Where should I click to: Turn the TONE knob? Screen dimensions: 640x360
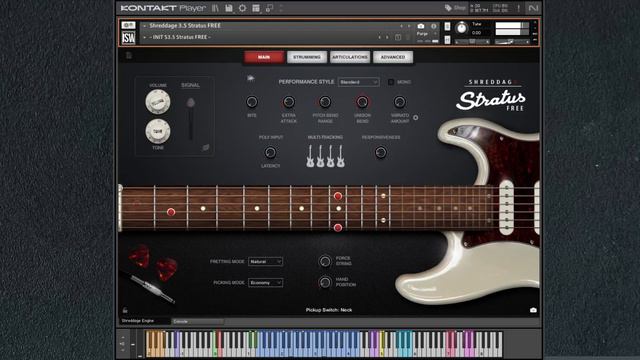[x=158, y=131]
